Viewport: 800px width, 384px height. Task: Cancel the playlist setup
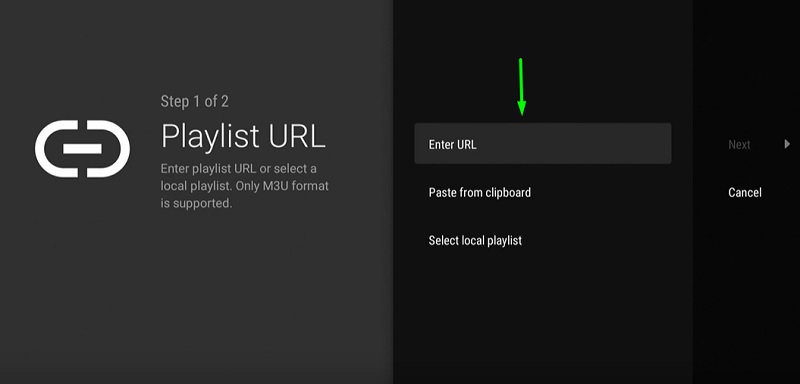point(744,192)
